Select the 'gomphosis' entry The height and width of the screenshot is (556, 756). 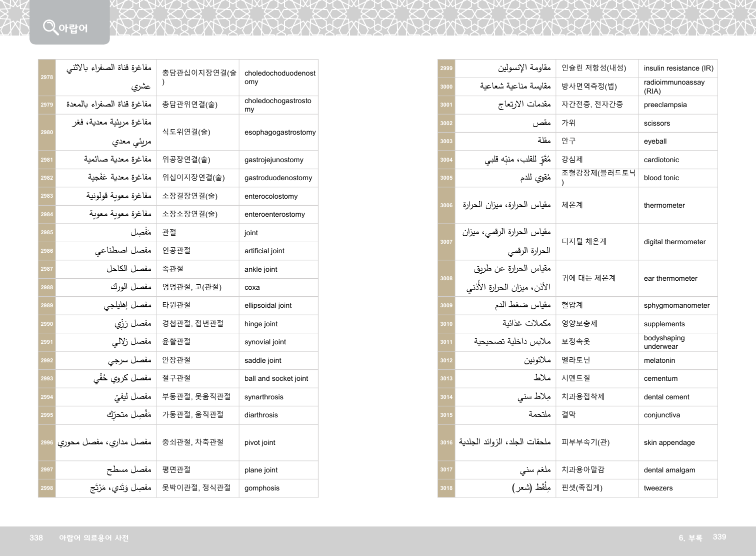point(261,488)
